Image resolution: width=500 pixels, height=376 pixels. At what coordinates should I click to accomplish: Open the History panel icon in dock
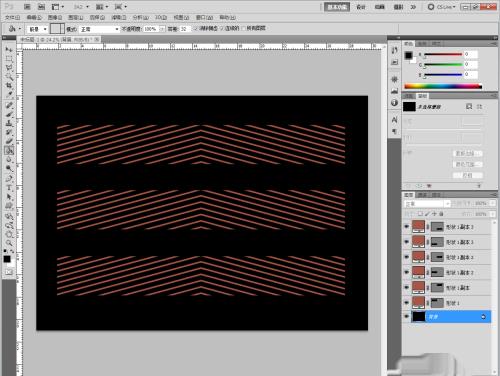tap(395, 51)
